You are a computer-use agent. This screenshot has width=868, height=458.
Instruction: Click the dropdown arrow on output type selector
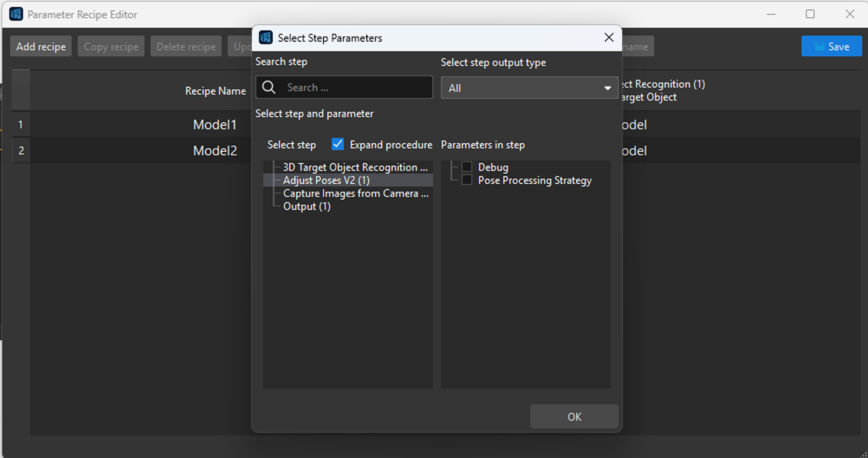(x=608, y=88)
